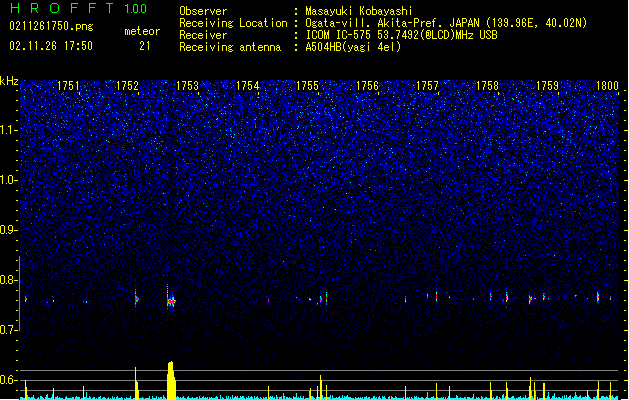
Task: Click the filename 0211261750.png
Action: [x=51, y=26]
